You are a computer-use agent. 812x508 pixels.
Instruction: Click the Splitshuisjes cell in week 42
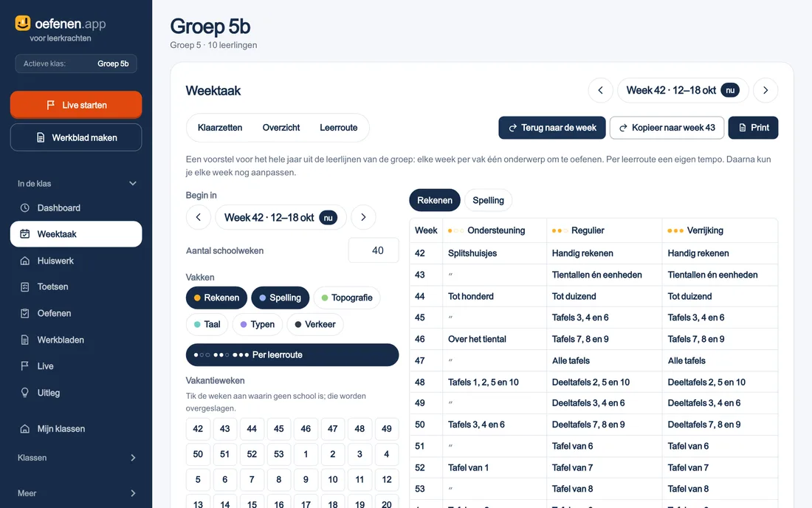pyautogui.click(x=495, y=253)
